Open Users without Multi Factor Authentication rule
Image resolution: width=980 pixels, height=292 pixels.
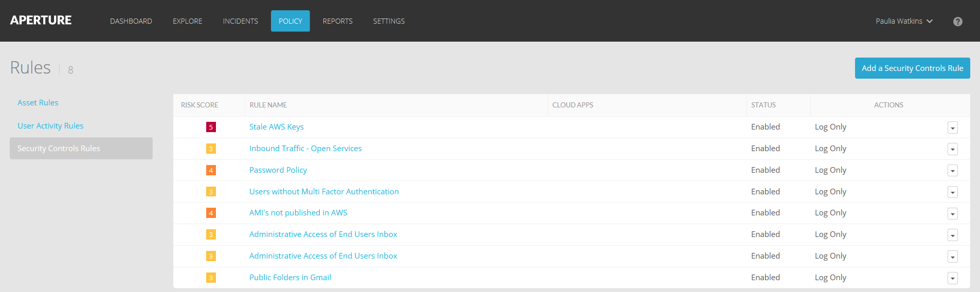[324, 192]
